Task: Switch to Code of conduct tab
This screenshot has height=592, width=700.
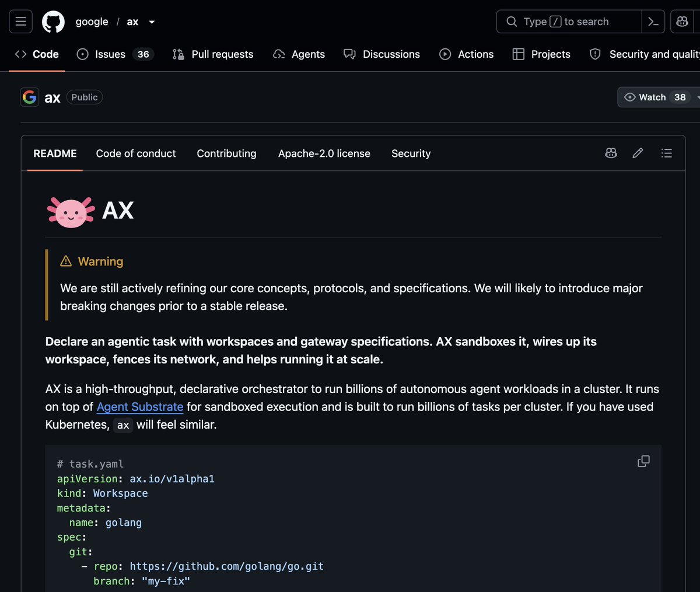Action: click(x=136, y=153)
